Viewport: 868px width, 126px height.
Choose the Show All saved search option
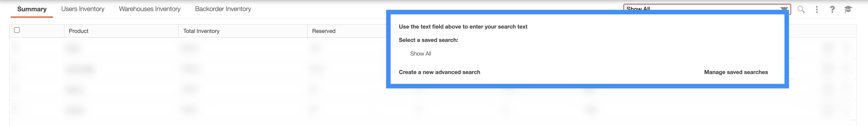(420, 54)
